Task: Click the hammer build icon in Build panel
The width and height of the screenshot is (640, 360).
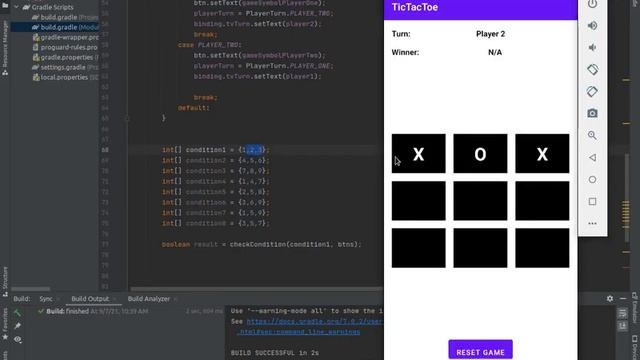Action: point(17,313)
